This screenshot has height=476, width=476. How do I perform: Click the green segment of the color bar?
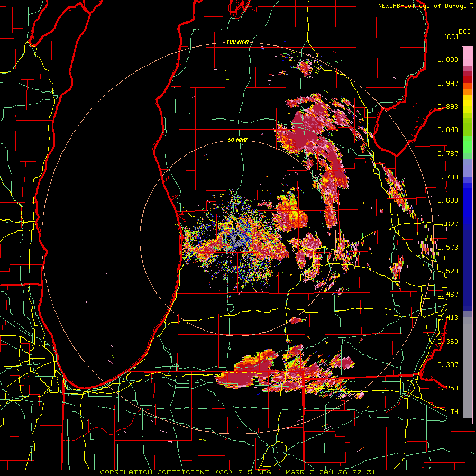click(467, 147)
